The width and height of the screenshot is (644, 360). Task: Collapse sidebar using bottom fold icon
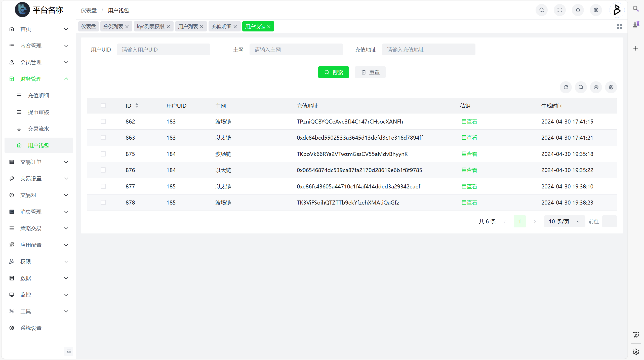click(x=69, y=351)
